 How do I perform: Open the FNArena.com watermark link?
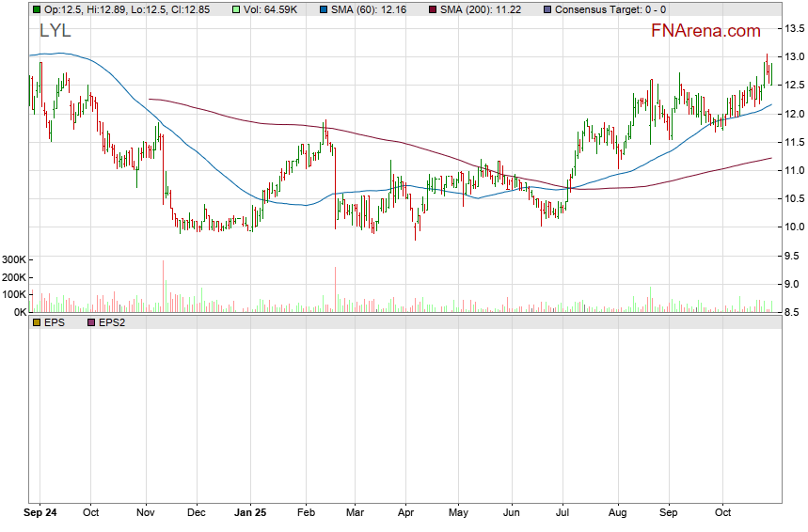click(705, 31)
